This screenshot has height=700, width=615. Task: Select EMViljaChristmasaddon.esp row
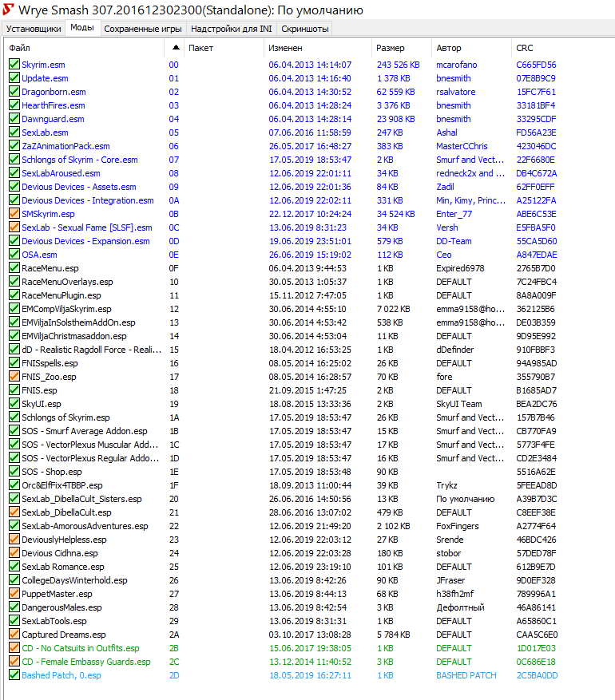pyautogui.click(x=307, y=336)
